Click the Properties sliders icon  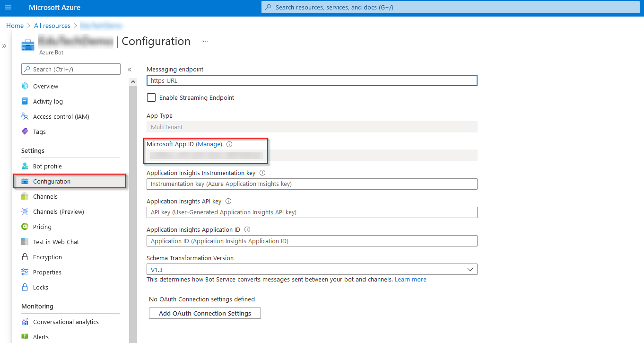[x=25, y=272]
